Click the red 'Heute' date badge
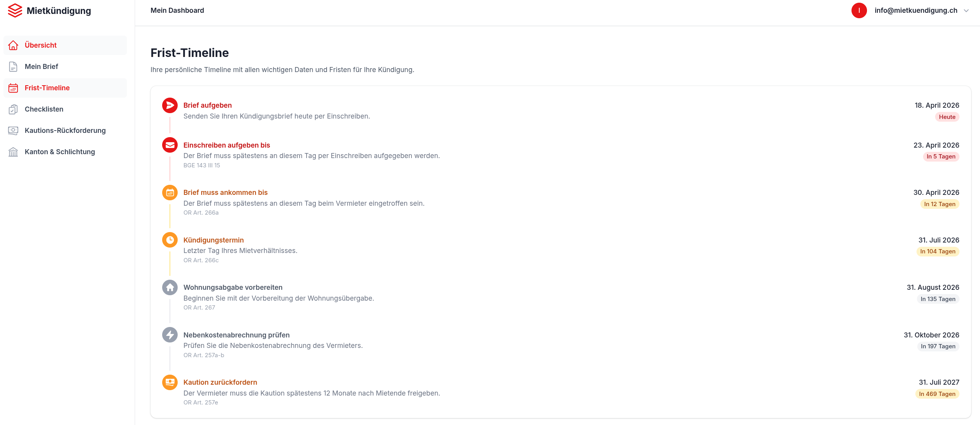The image size is (980, 425). click(947, 117)
